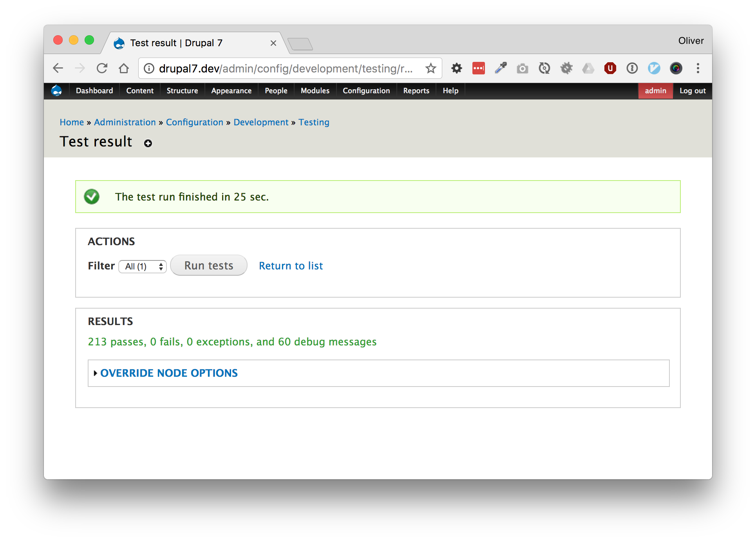Go to the Development breadcrumb link
This screenshot has height=542, width=756.
click(261, 123)
